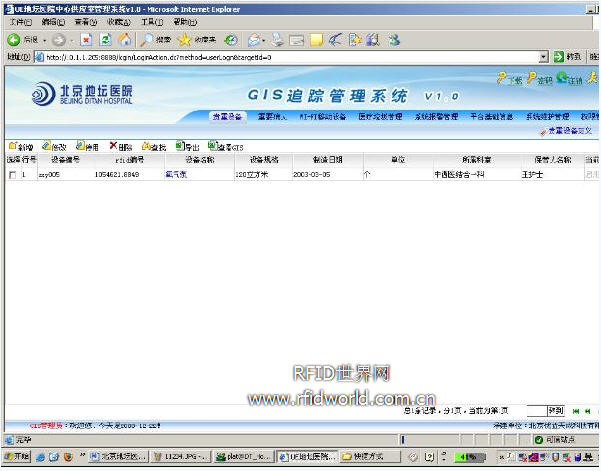Click the 氧气瓶 equipment name link

click(176, 175)
